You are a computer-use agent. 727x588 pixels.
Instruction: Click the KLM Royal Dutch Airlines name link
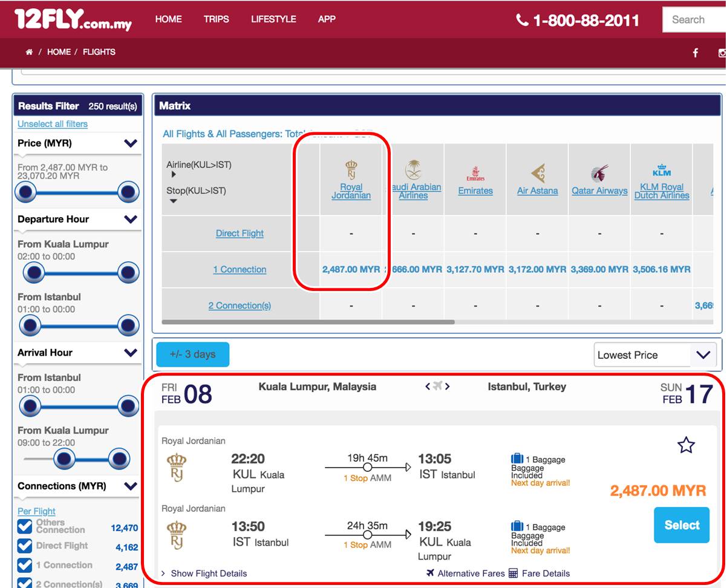662,191
